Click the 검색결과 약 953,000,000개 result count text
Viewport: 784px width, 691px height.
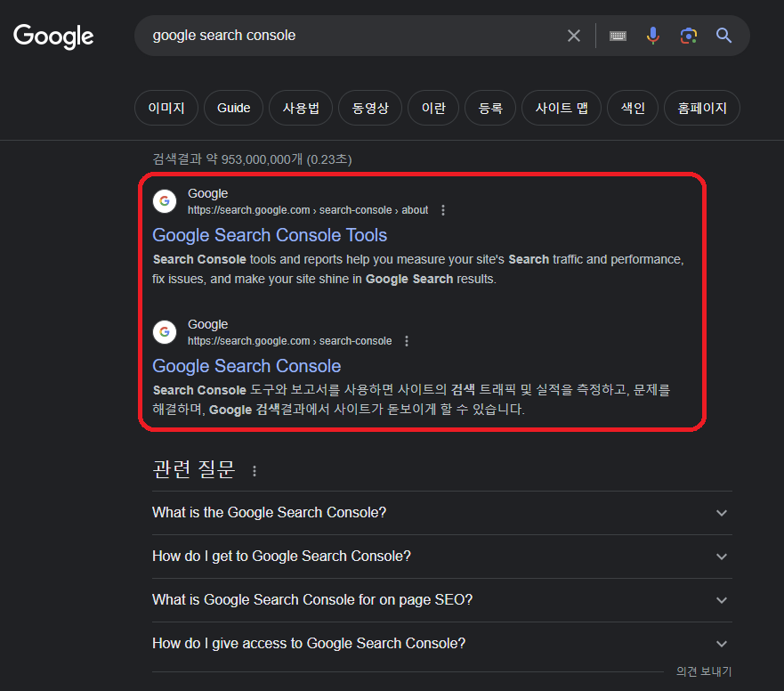252,159
